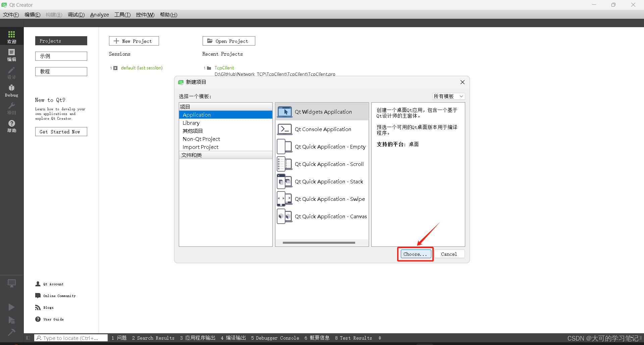Click the Choose... button

coord(415,254)
